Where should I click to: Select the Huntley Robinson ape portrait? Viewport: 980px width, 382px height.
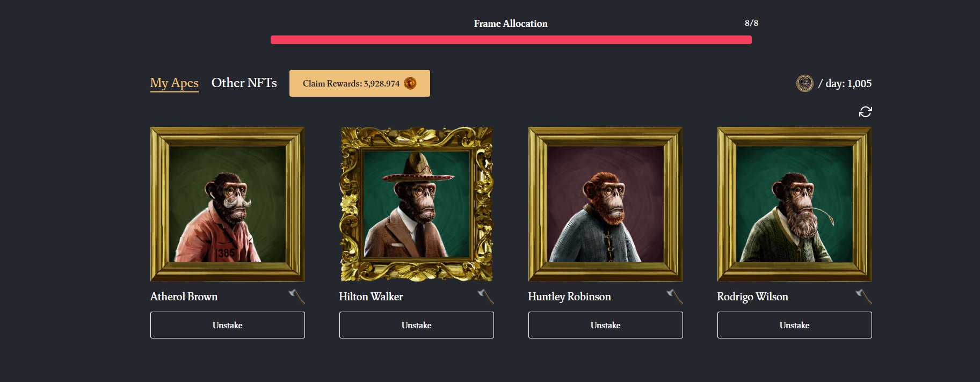click(x=606, y=204)
